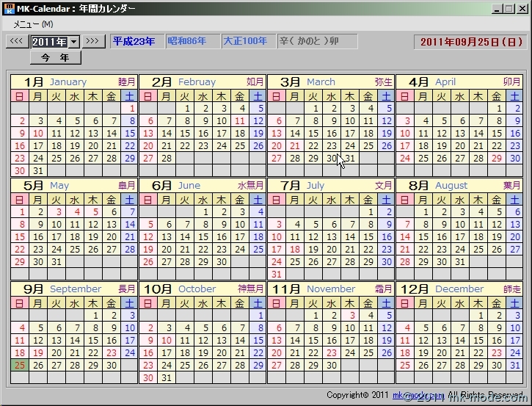This screenshot has width=532, height=406.
Task: Open the メニュー(M) menu
Action: pos(33,24)
